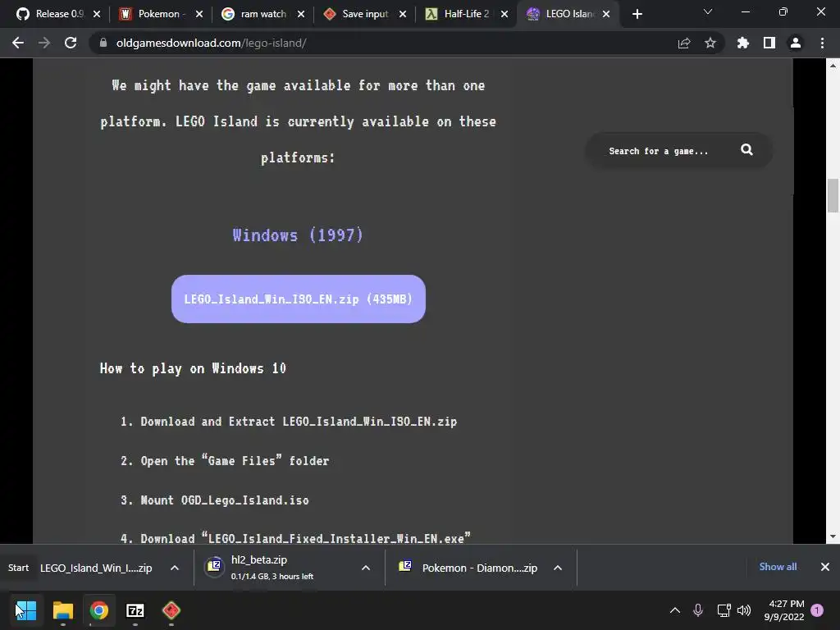The image size is (840, 630).
Task: Open the hl2_beta.zip download item
Action: coord(272,568)
